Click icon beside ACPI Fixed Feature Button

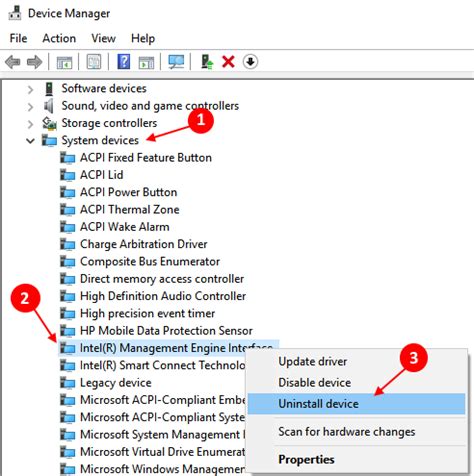coord(68,158)
